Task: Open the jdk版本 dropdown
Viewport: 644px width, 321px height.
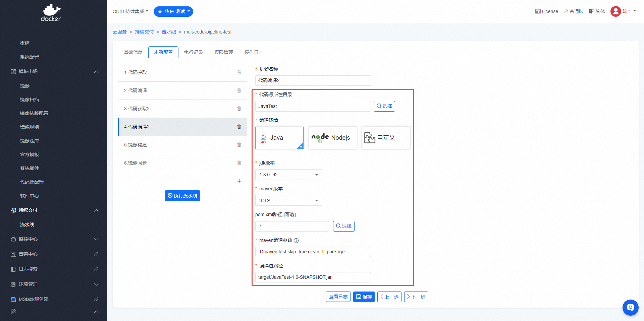Action: [288, 175]
